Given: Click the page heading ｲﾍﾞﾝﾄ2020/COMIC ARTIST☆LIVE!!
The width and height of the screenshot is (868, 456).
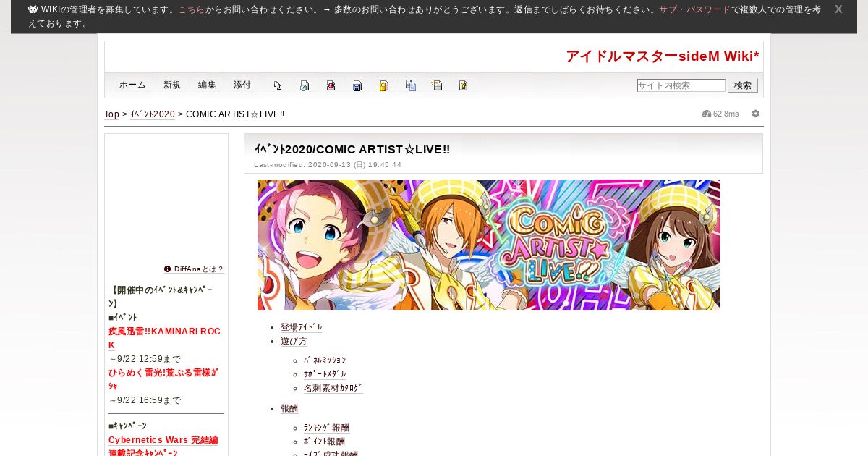Looking at the screenshot, I should [352, 149].
